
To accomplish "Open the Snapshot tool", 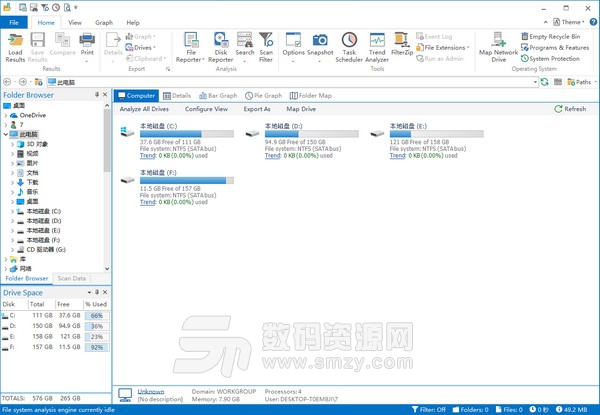I will tap(320, 41).
